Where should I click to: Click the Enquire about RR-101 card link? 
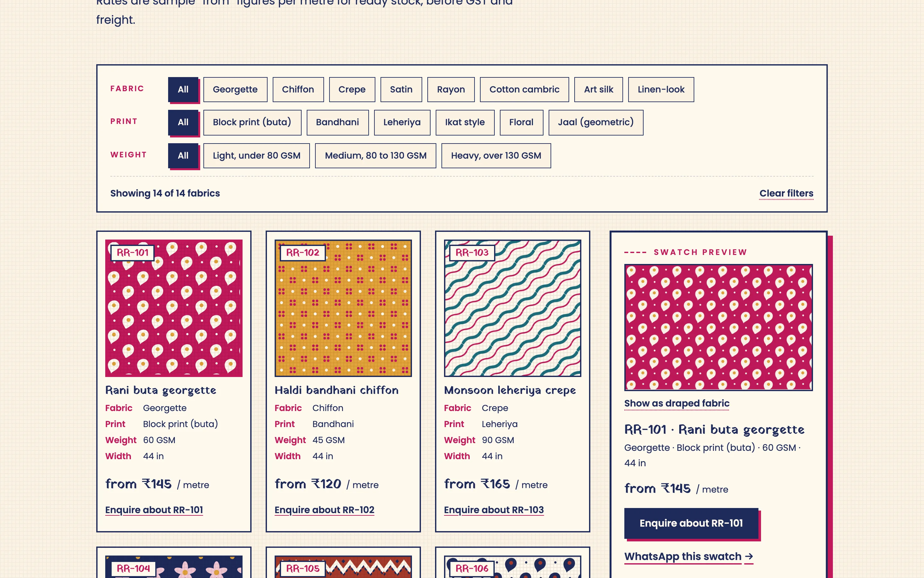[154, 510]
